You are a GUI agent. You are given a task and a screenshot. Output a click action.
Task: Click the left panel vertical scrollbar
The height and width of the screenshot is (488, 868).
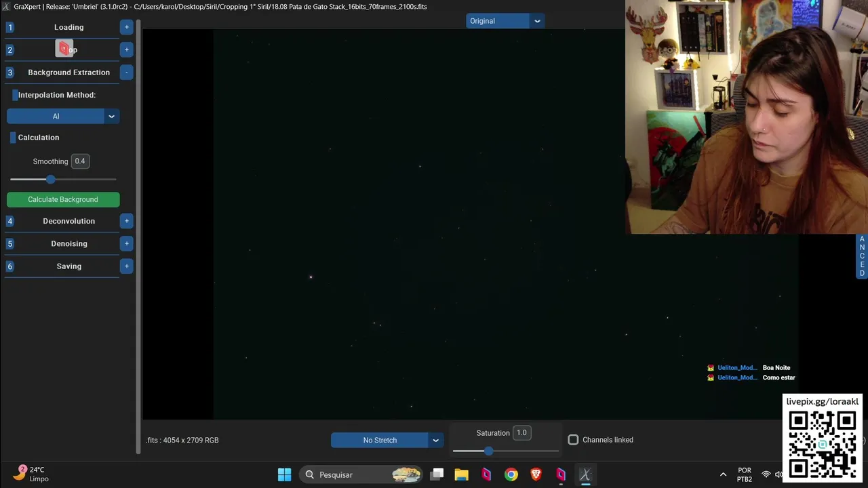[x=138, y=237]
